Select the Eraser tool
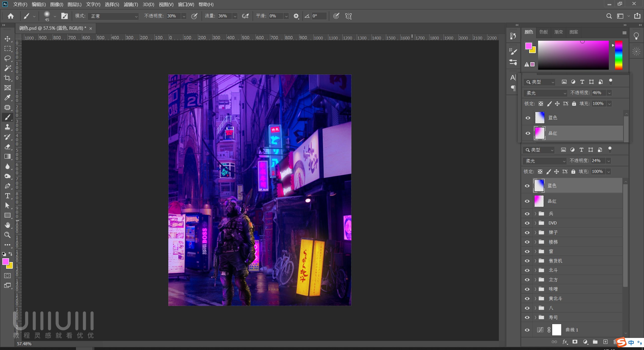The width and height of the screenshot is (644, 350). [x=8, y=147]
